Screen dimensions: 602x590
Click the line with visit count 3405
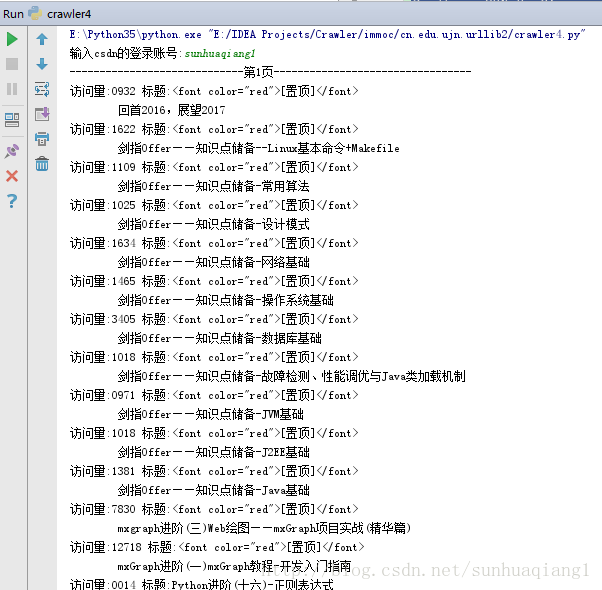(214, 319)
